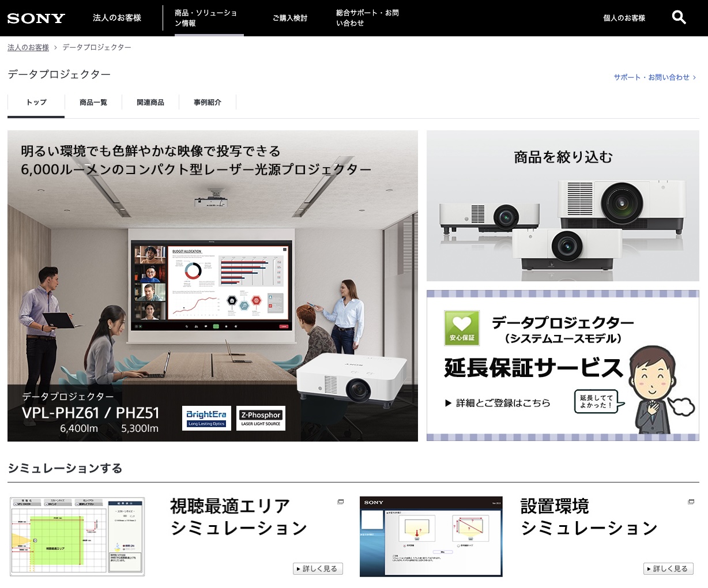
Task: Click the 延長してよかった speech bubble
Action: [596, 401]
